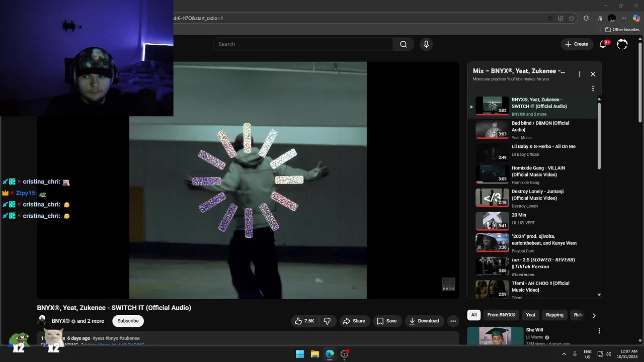Add page to favorites star icon

(572, 18)
